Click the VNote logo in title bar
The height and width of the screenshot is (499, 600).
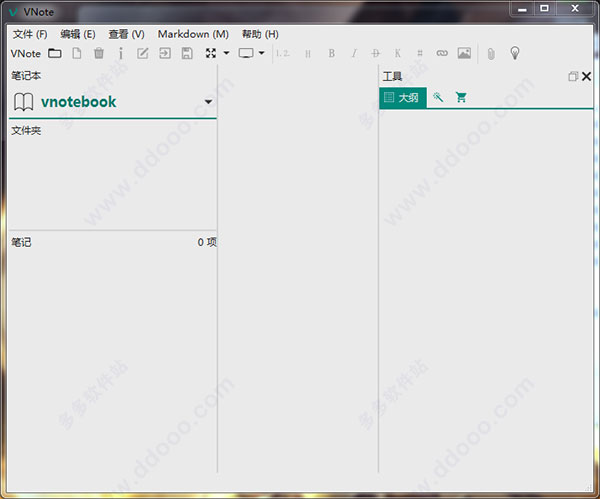click(x=13, y=12)
